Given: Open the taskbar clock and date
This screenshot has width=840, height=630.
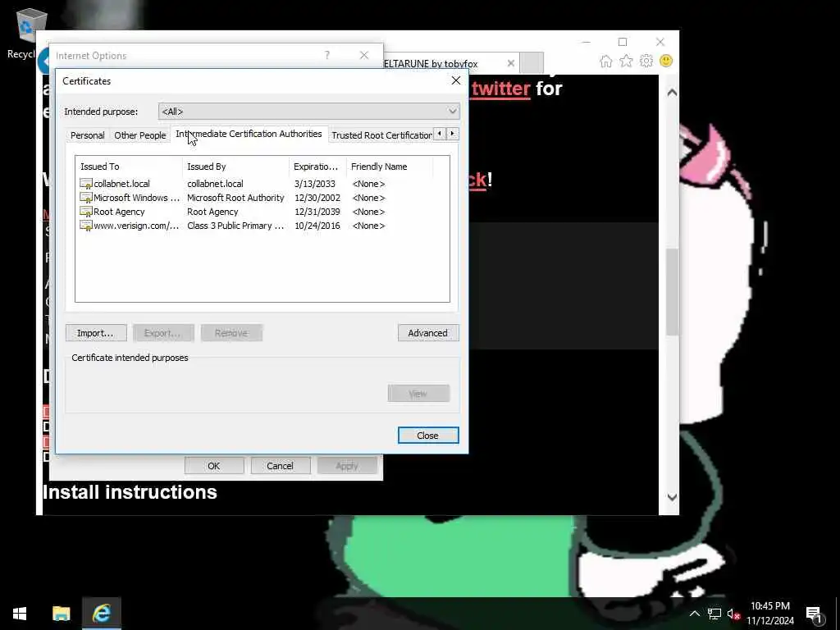Looking at the screenshot, I should click(770, 614).
